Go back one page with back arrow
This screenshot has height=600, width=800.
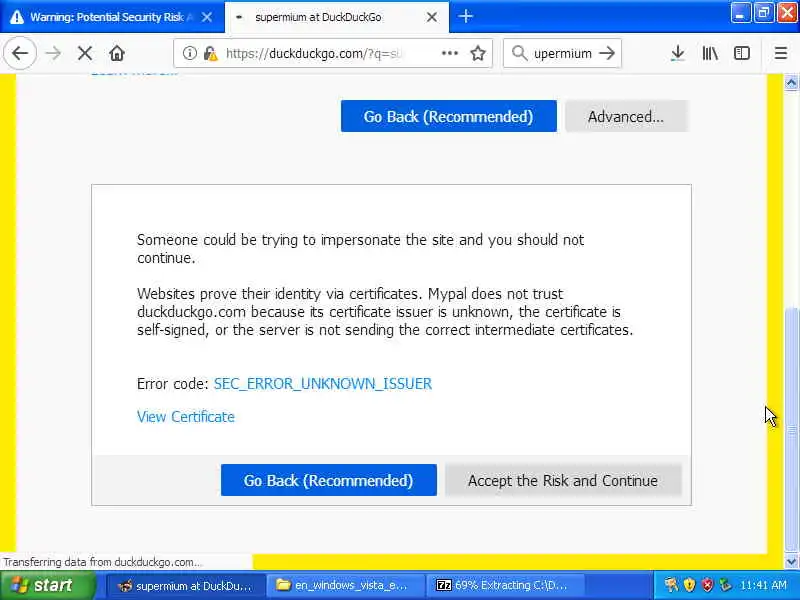tap(20, 53)
